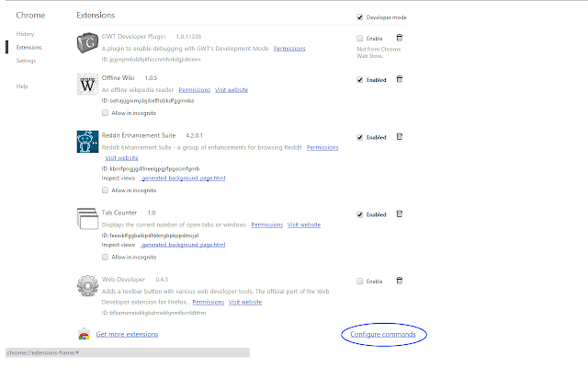Open Permissions link for Offline Wiki
The height and width of the screenshot is (368, 588).
[x=194, y=90]
